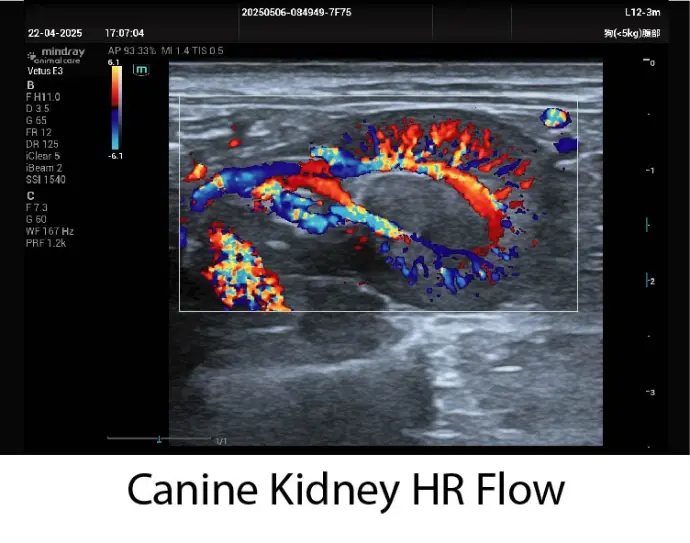Click the time display 17:07:04
Viewport: 690px width, 543px height.
click(124, 32)
